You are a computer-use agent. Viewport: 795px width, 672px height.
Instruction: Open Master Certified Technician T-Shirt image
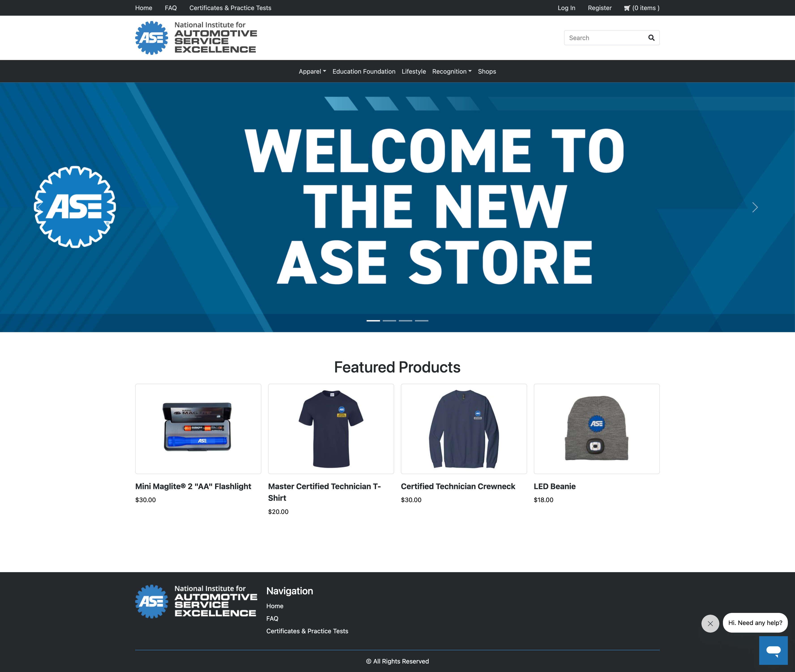click(331, 429)
